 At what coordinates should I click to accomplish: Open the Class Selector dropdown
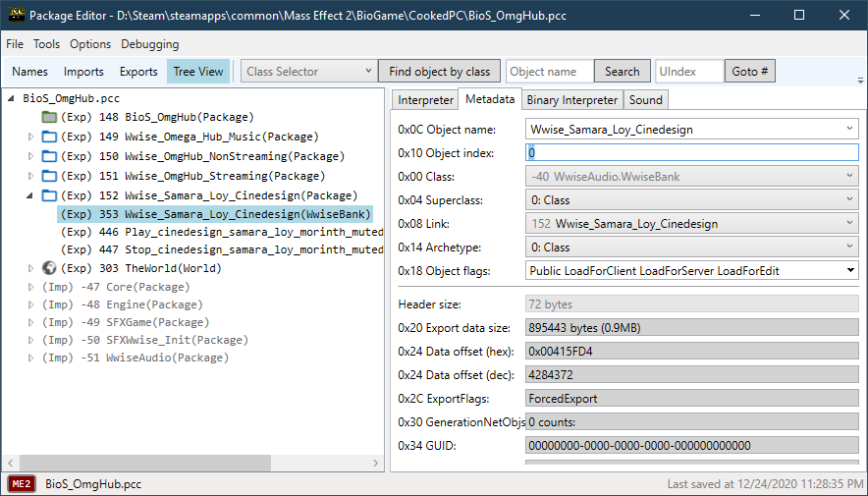[x=309, y=72]
